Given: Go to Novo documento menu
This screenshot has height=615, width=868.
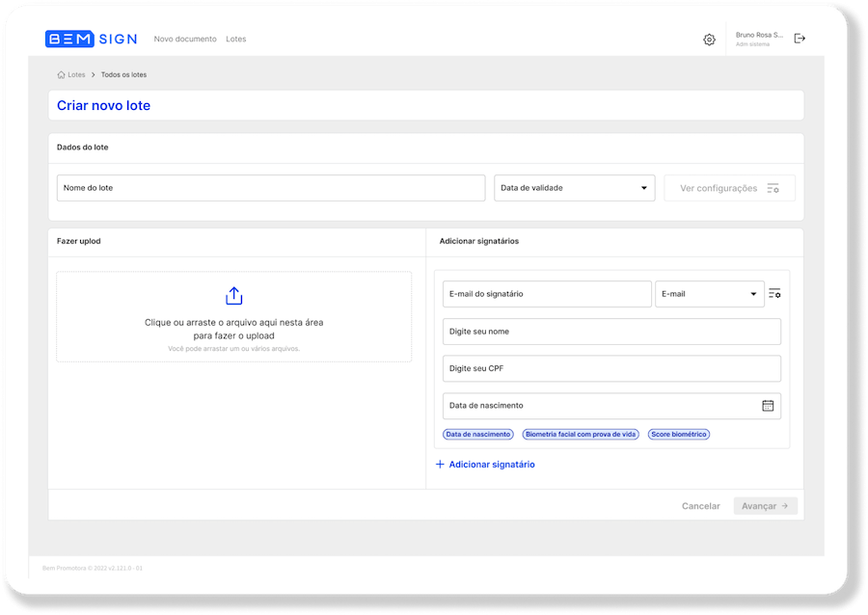Looking at the screenshot, I should click(185, 40).
